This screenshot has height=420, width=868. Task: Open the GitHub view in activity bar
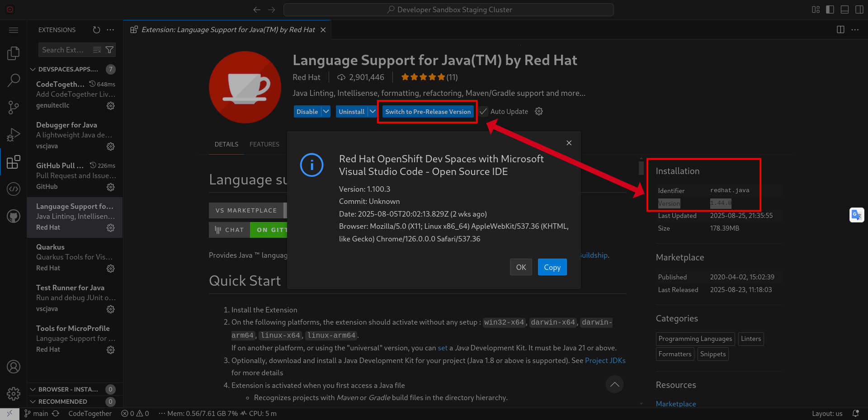coord(14,216)
